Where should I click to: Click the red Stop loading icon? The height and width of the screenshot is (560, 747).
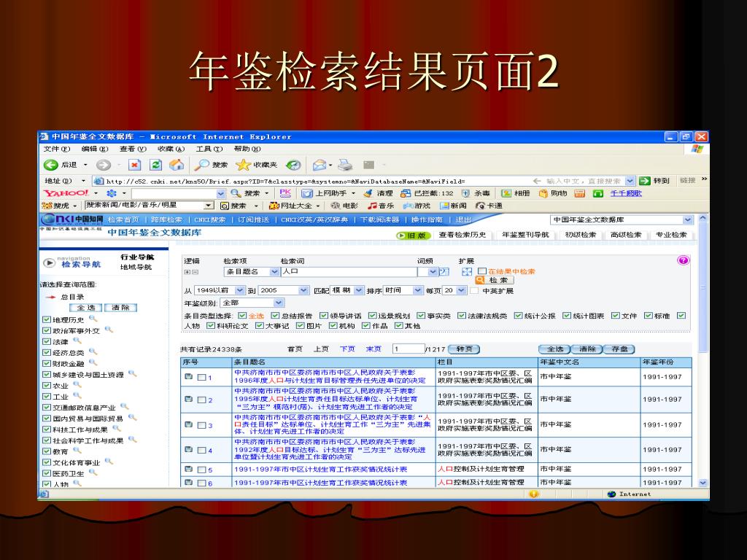click(x=135, y=166)
